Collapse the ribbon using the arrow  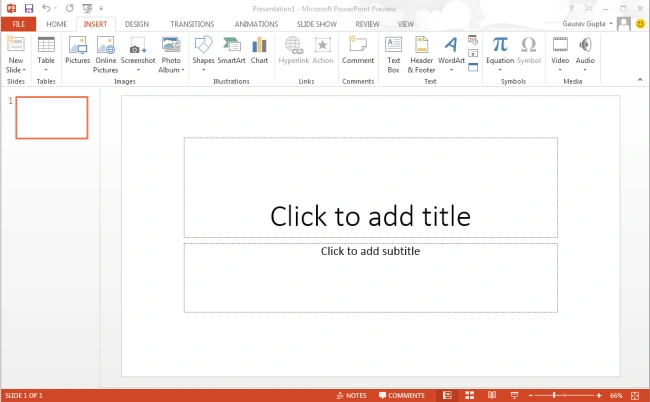[640, 80]
